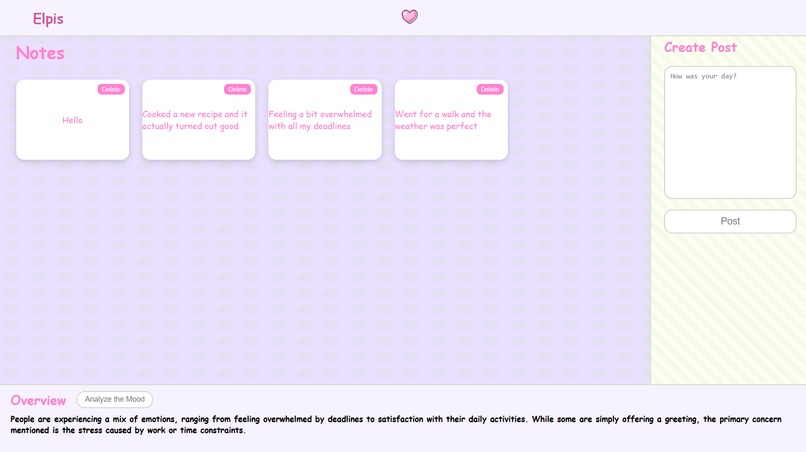Click the Create Post heading
Image resolution: width=806 pixels, height=452 pixels.
click(x=700, y=47)
